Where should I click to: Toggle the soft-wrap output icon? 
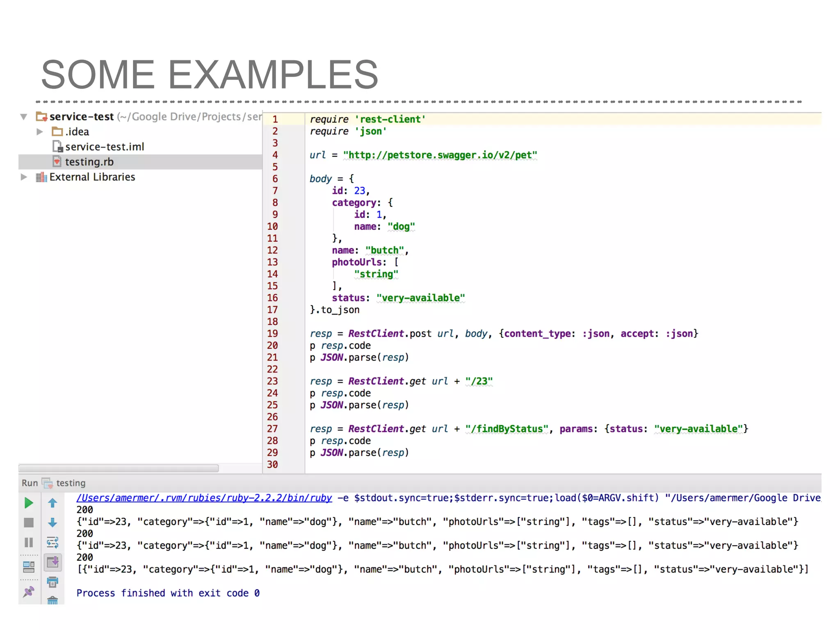point(52,543)
